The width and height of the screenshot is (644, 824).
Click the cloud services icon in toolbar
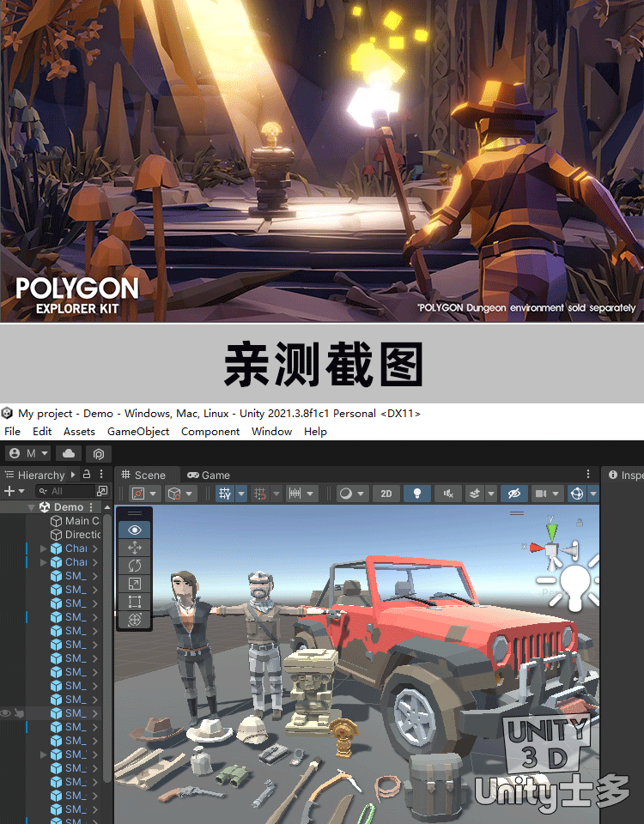(69, 453)
